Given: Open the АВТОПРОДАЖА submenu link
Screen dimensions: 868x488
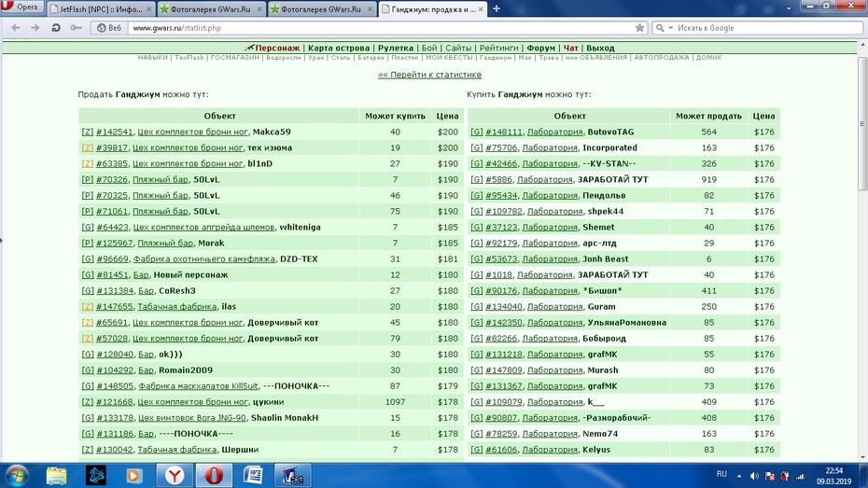Looking at the screenshot, I should click(x=662, y=58).
